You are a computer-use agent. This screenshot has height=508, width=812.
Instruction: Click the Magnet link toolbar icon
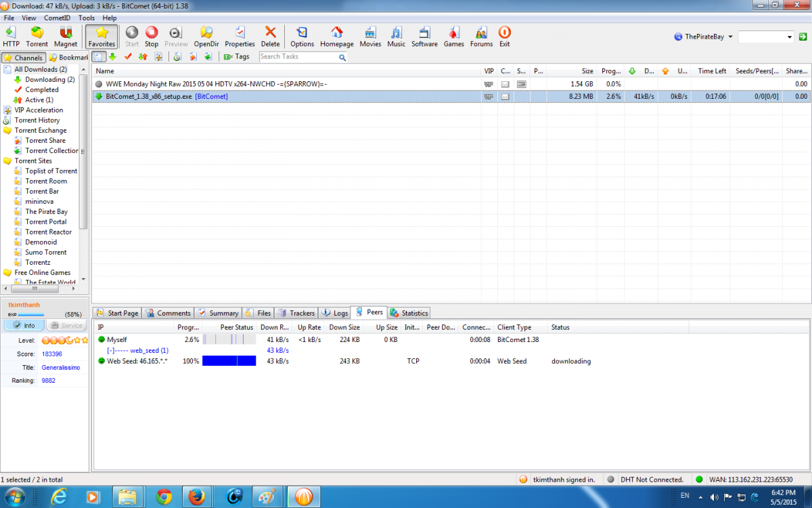pos(66,33)
